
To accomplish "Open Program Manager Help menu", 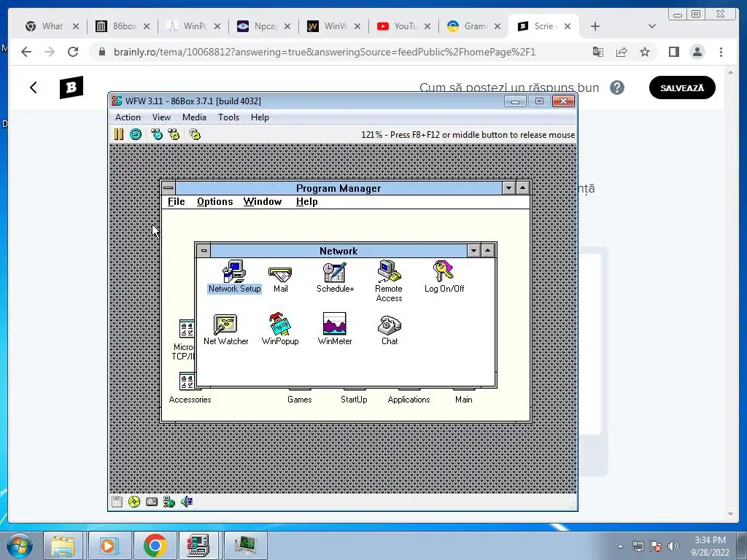I will click(307, 201).
